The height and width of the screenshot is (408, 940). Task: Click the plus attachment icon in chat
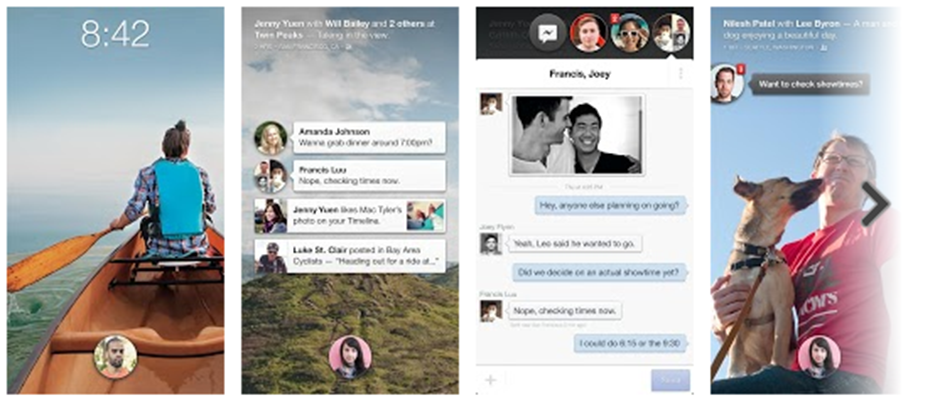click(490, 380)
